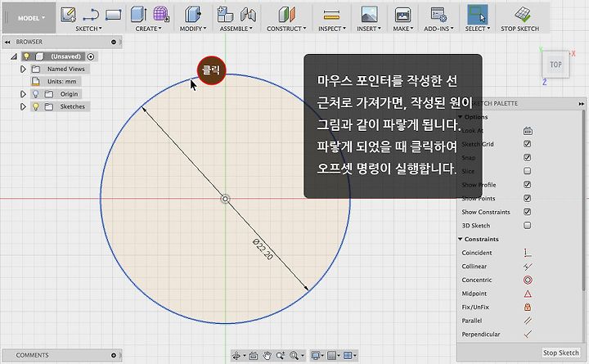
Task: Click the Parallel constraint label
Action: 472,321
